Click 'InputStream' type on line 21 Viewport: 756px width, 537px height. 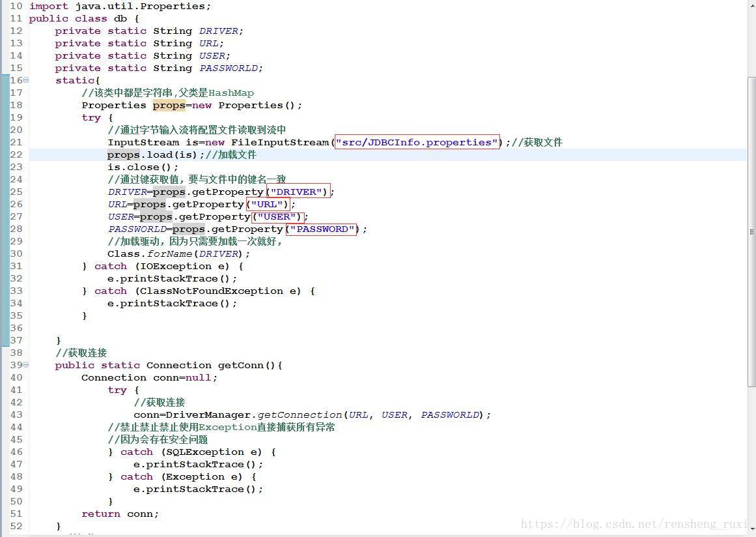point(143,142)
